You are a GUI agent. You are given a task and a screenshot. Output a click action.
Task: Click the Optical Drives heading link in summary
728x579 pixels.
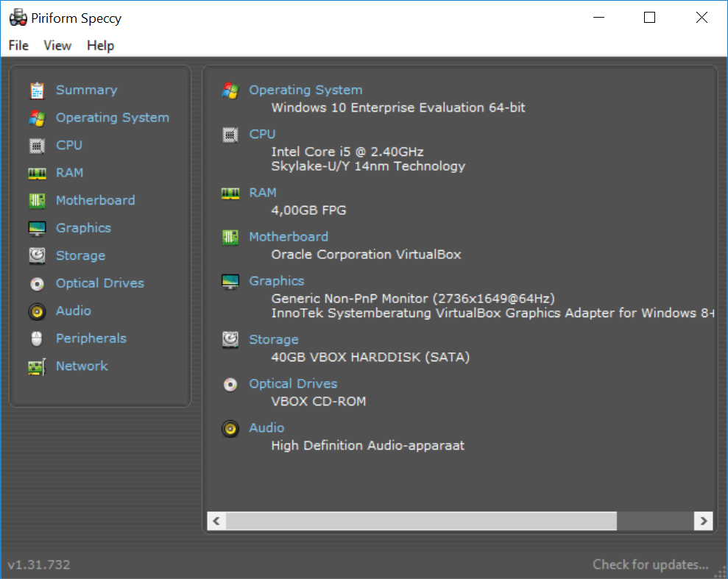[x=294, y=384]
